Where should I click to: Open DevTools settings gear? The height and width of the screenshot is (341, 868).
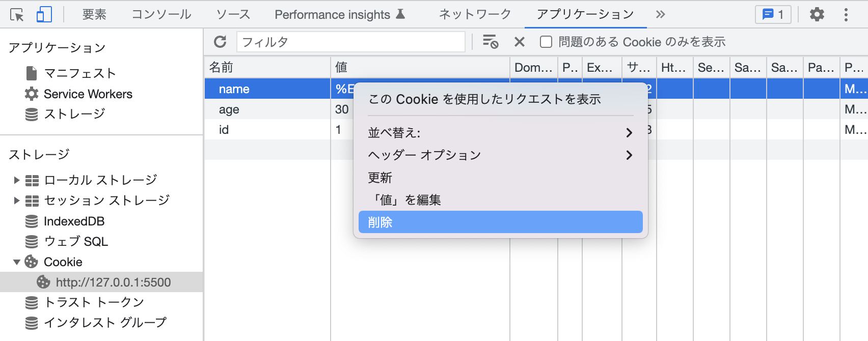click(x=817, y=15)
